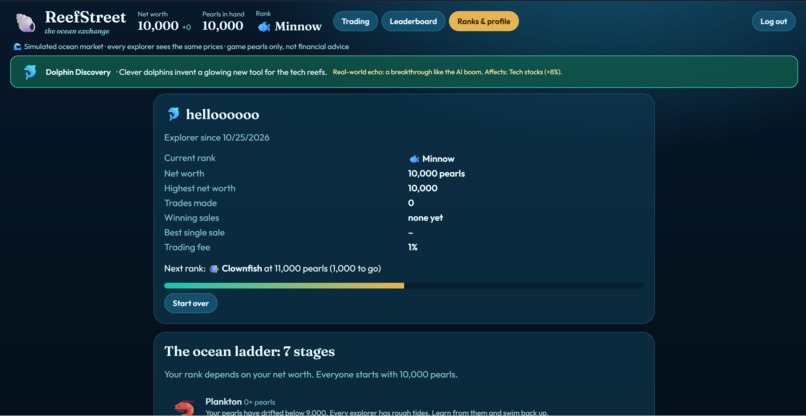Click the Highest net worth label
Image resolution: width=806 pixels, height=416 pixels.
tap(200, 188)
